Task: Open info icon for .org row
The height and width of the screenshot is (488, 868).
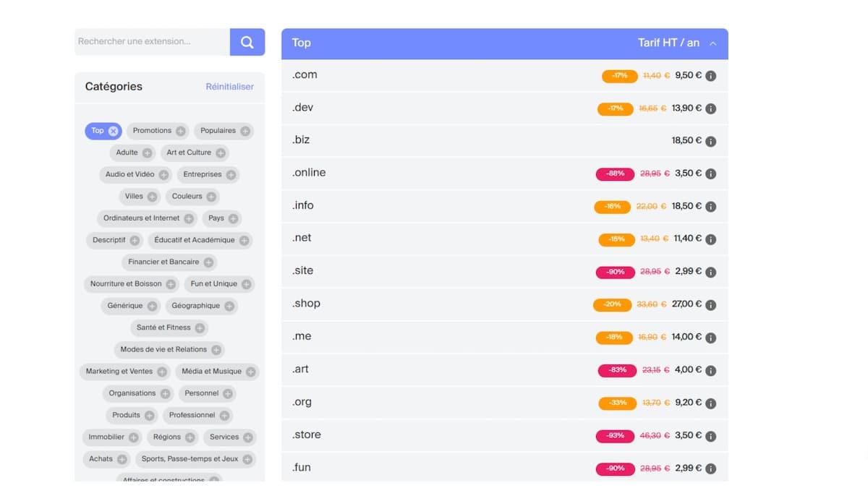Action: coord(711,403)
